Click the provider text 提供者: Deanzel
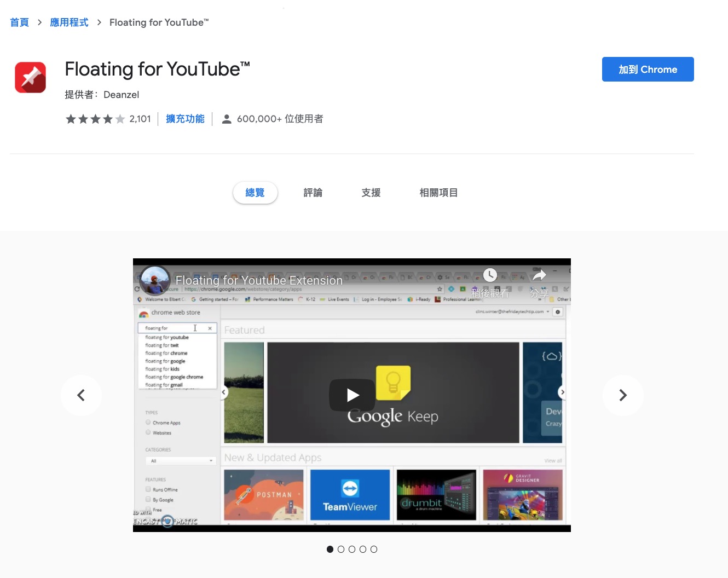The image size is (728, 578). pyautogui.click(x=102, y=95)
